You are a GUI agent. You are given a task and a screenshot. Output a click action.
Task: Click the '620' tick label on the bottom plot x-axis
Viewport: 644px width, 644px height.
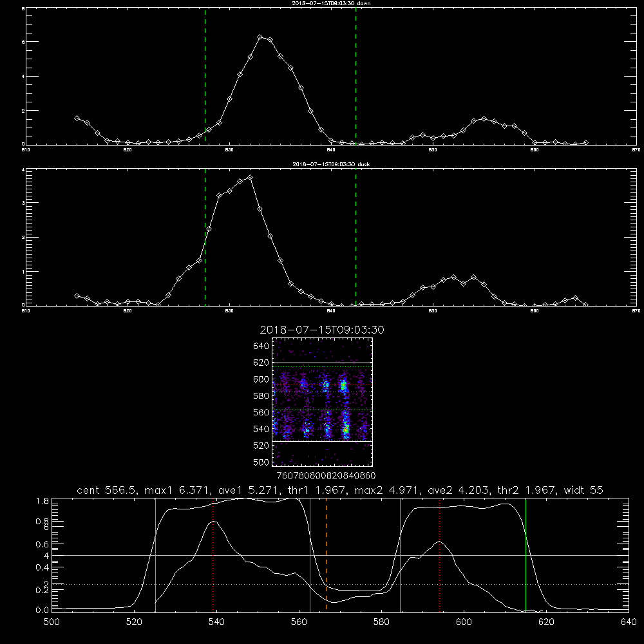546,622
